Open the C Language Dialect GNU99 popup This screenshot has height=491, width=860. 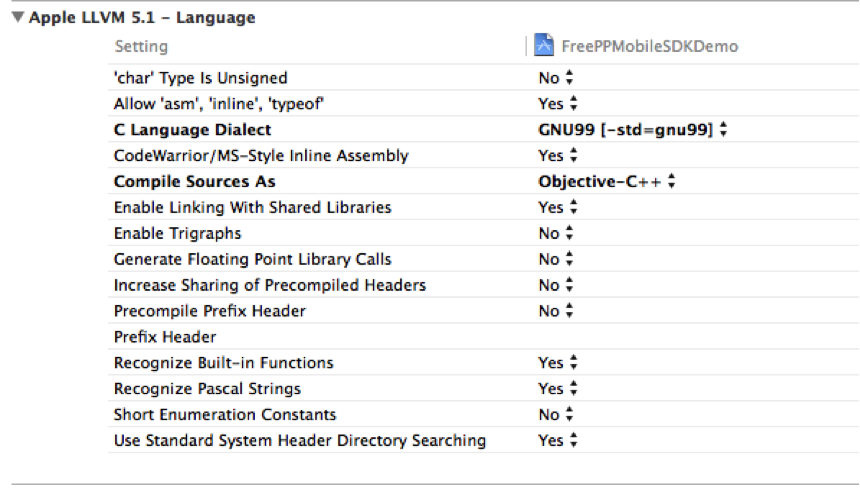click(x=632, y=130)
